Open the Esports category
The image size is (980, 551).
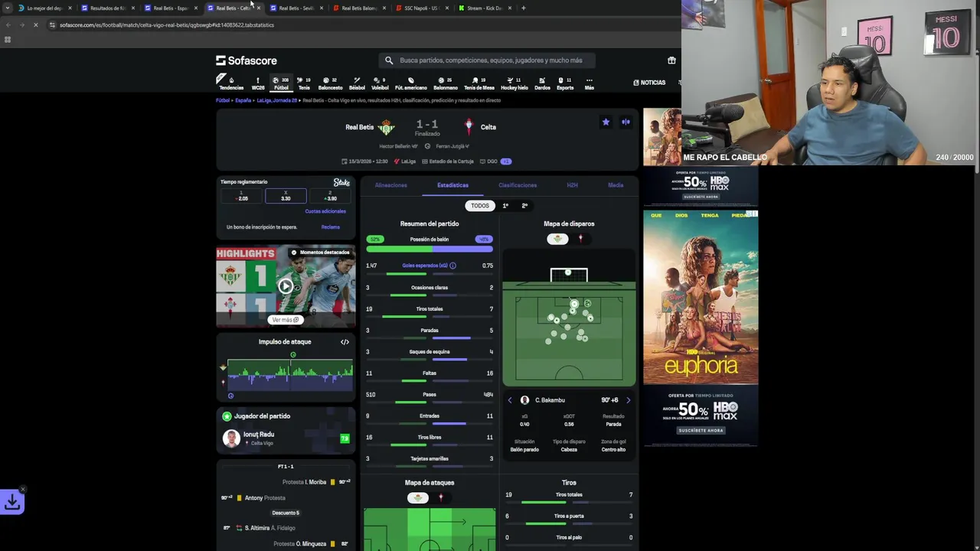click(x=565, y=83)
